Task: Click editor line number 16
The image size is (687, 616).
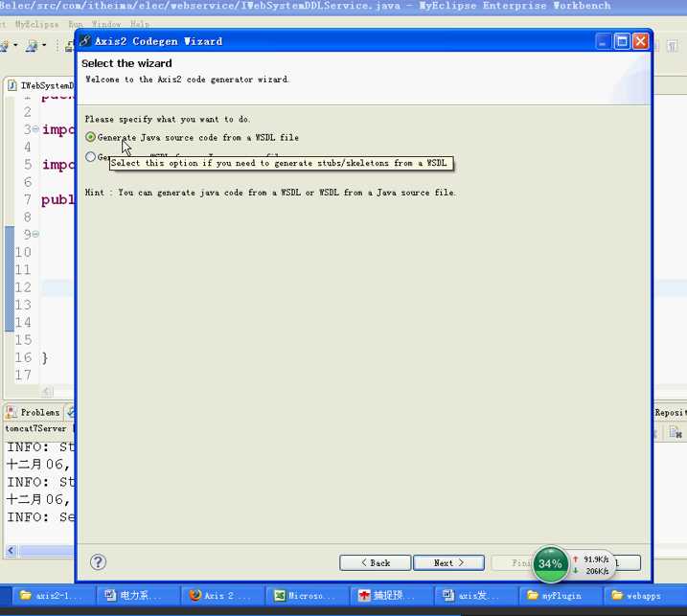Action: (23, 357)
